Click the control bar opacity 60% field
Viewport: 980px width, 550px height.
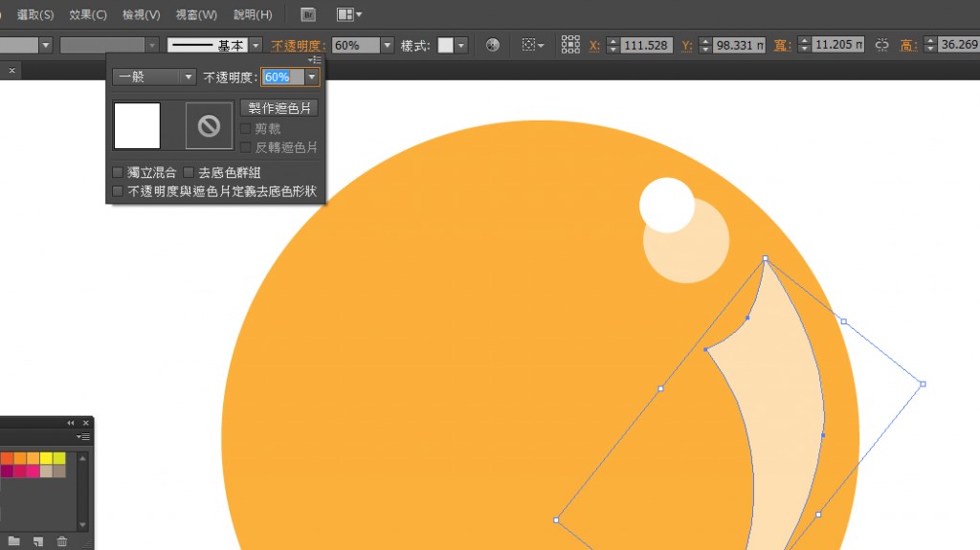[356, 45]
